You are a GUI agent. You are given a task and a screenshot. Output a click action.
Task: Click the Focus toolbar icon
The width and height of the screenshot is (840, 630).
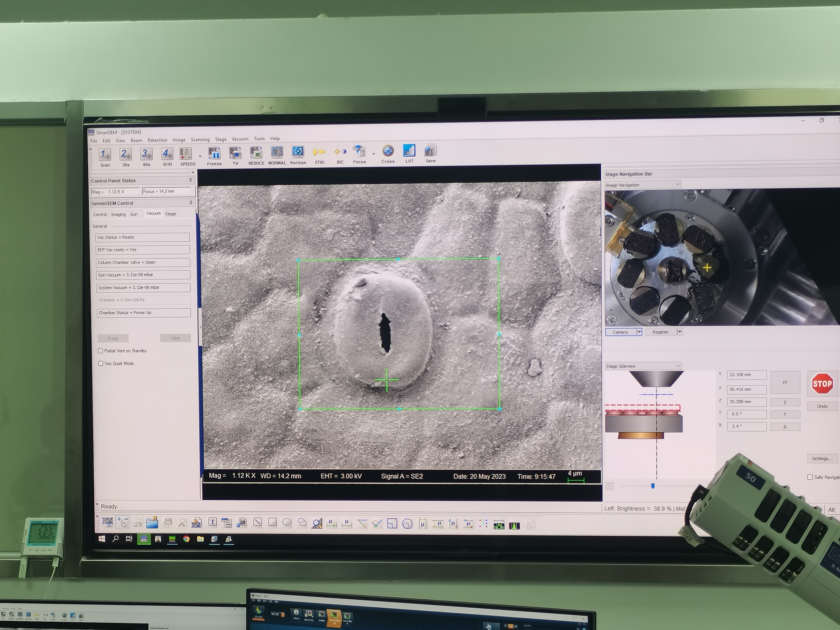pos(359,152)
